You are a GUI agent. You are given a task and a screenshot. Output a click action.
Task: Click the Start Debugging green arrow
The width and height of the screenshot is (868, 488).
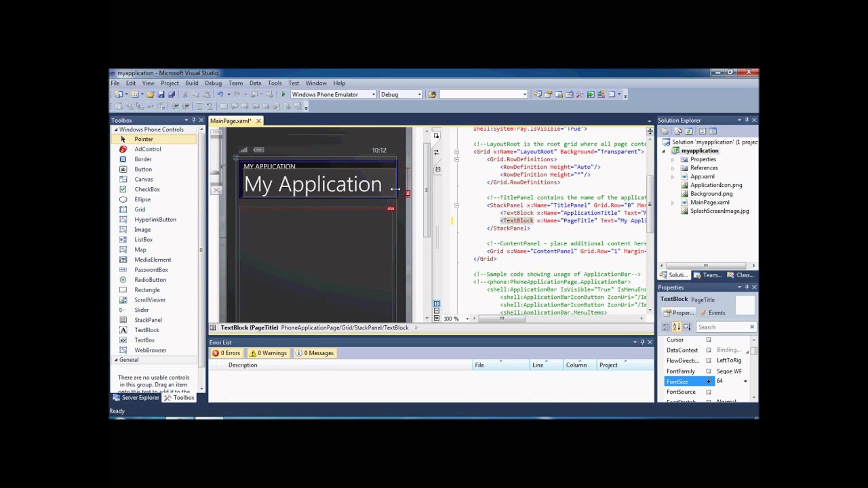click(283, 94)
